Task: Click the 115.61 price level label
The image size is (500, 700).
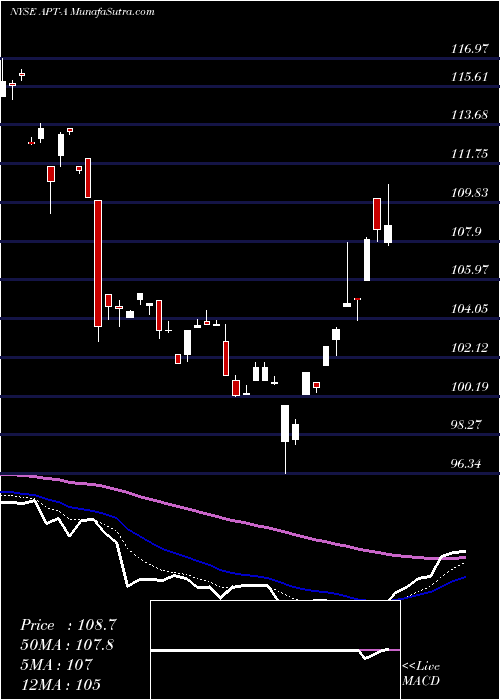Action: (x=470, y=77)
